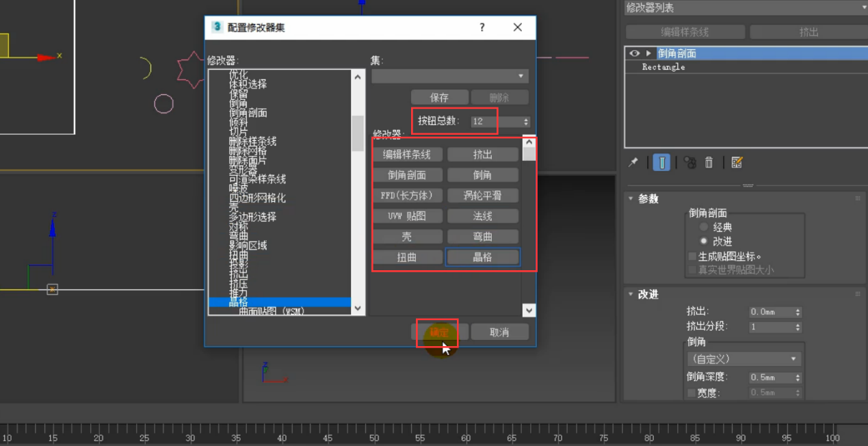Viewport: 868px width, 446px height.
Task: Click the Make Unique icon
Action: (689, 162)
